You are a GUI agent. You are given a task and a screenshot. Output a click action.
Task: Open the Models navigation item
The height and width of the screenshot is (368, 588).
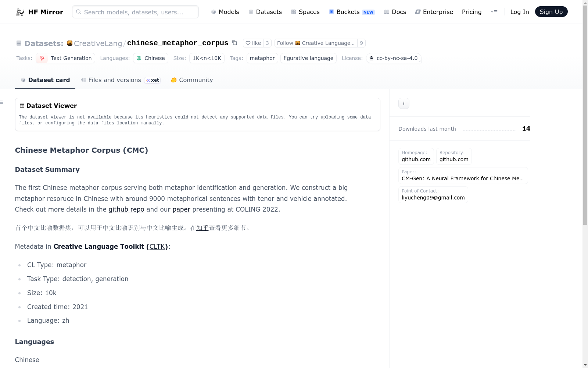(225, 12)
